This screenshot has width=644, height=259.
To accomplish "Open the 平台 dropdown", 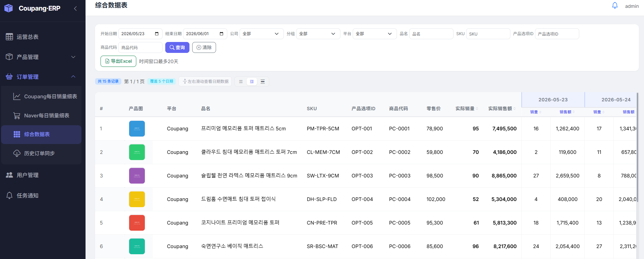I will point(374,34).
